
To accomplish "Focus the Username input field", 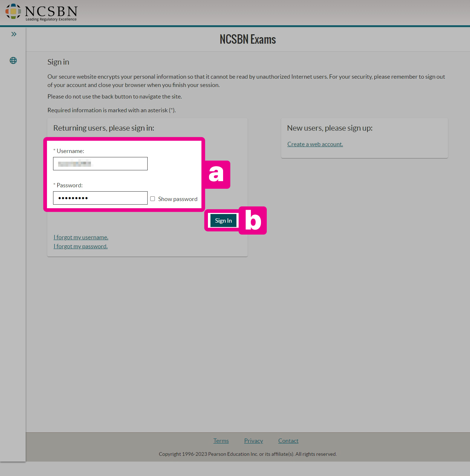I will coord(100,163).
